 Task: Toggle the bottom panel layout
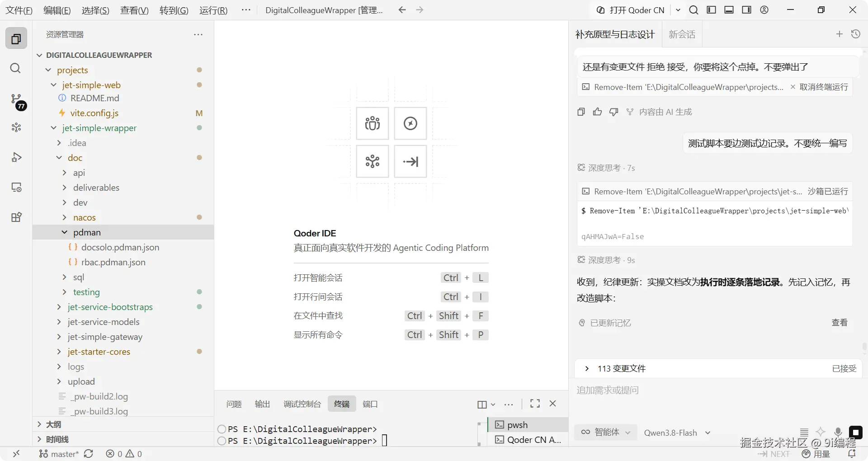tap(729, 10)
